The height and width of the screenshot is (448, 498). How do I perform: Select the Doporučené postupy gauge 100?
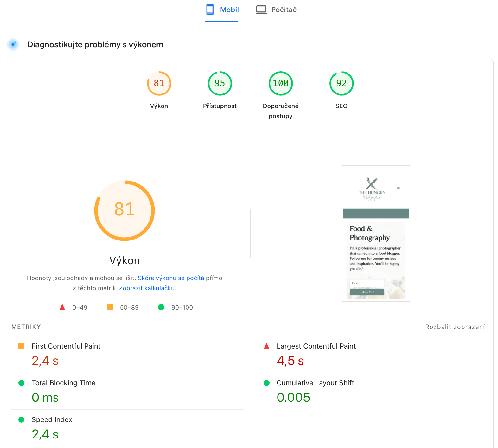click(281, 83)
